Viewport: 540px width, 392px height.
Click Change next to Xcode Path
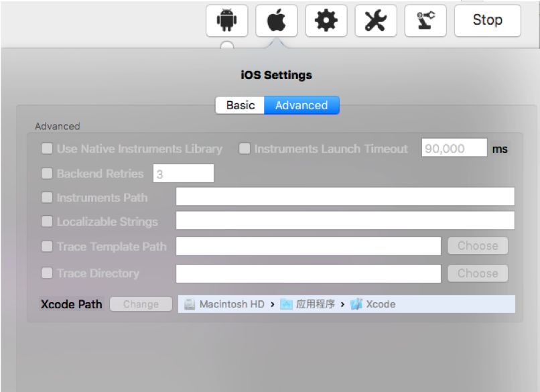141,304
